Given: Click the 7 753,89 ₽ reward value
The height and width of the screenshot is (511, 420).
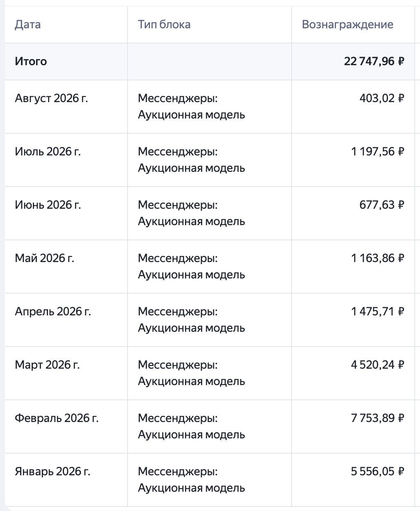Looking at the screenshot, I should (x=378, y=418).
